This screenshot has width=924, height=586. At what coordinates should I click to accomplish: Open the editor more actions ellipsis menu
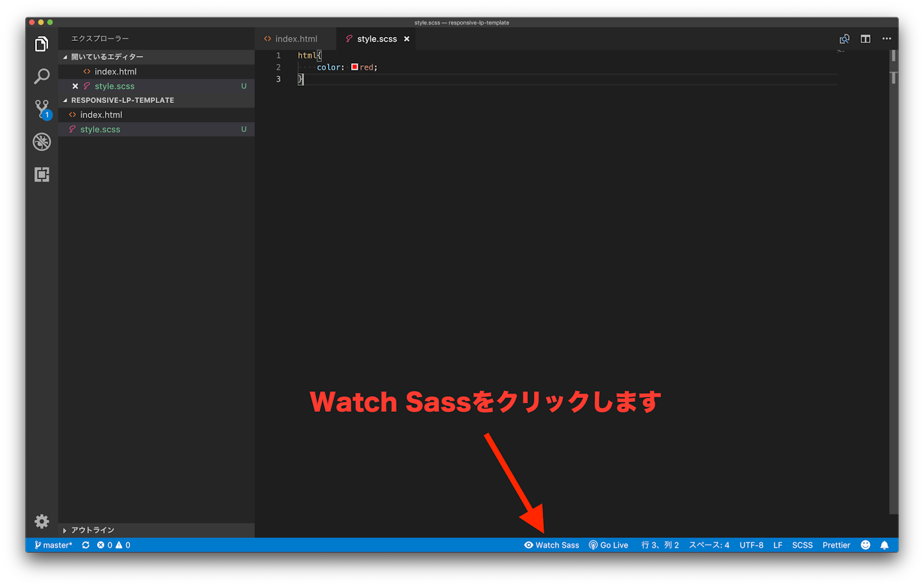pos(886,38)
